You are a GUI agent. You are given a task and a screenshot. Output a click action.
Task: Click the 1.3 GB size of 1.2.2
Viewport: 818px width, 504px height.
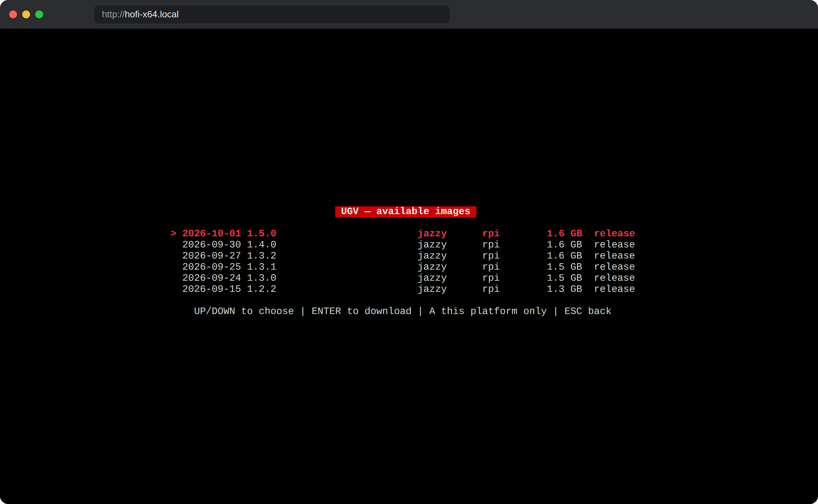(x=564, y=289)
